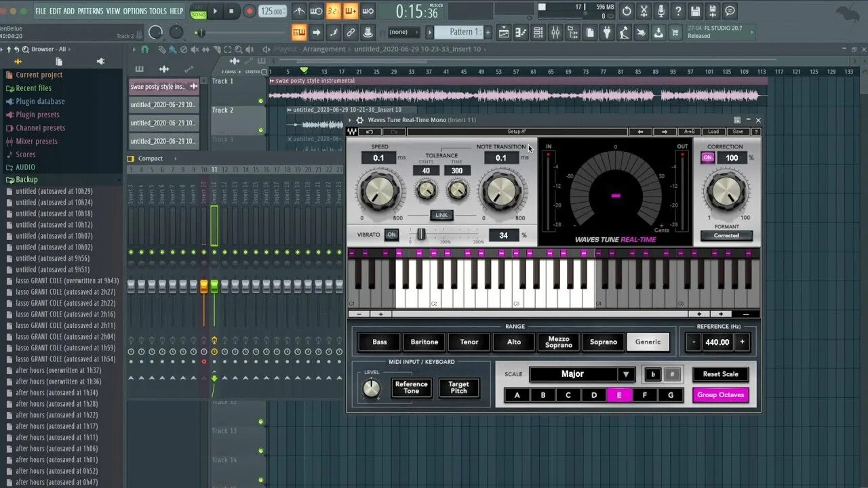Screen dimensions: 868x488
Task: Toggle the countdown before recording icon
Action: [334, 11]
